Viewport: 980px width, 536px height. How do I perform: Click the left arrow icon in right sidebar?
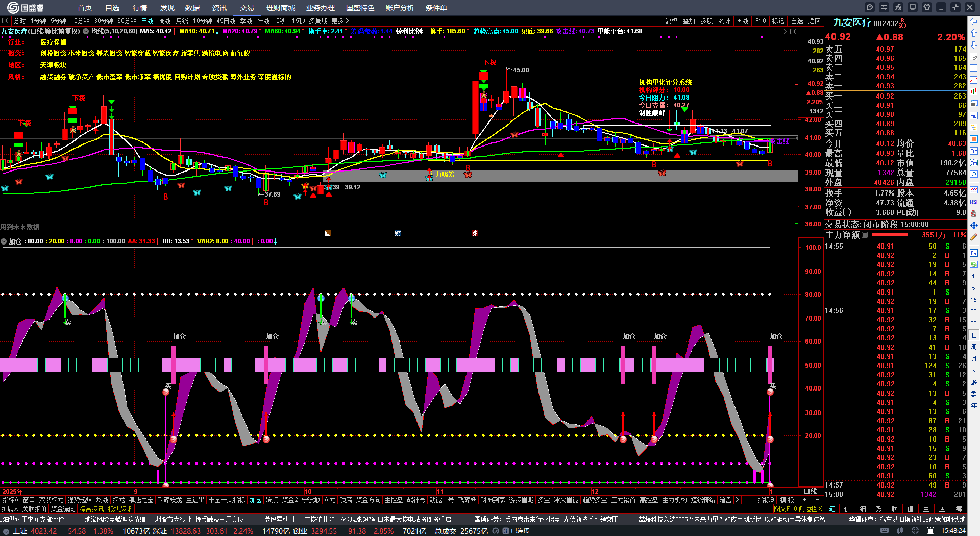coord(974,21)
